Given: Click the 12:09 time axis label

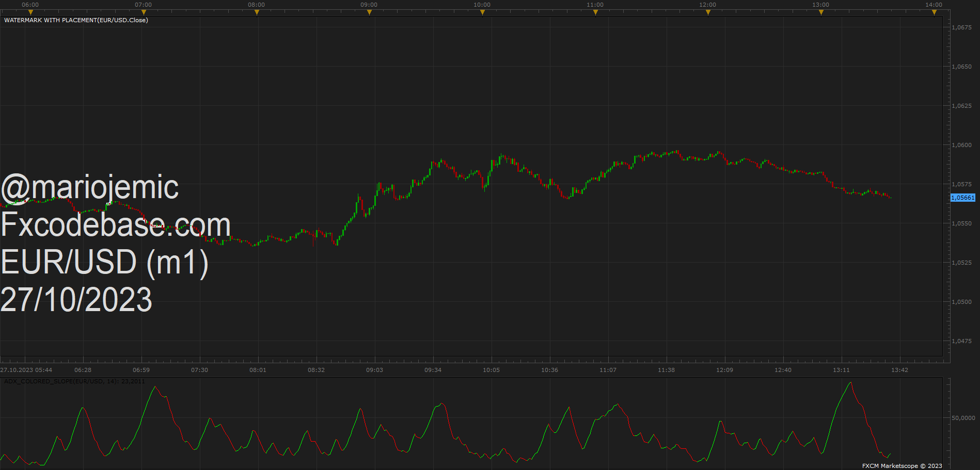Looking at the screenshot, I should tap(724, 370).
